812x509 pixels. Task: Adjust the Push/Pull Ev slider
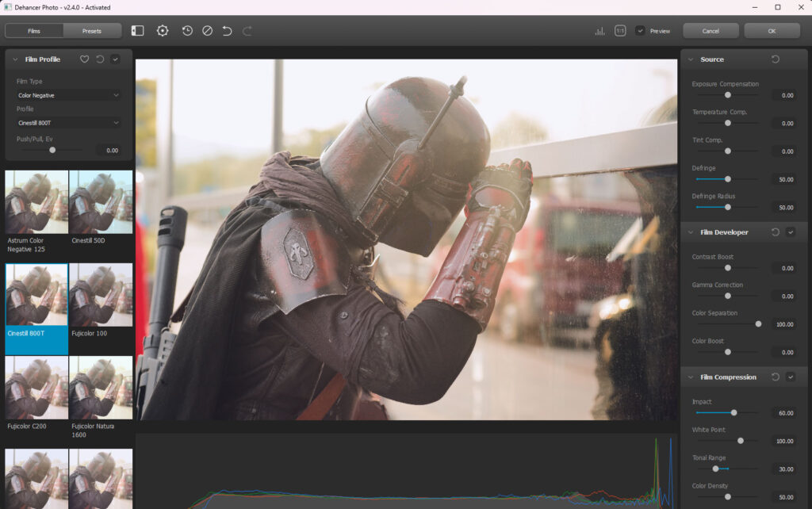click(x=52, y=150)
